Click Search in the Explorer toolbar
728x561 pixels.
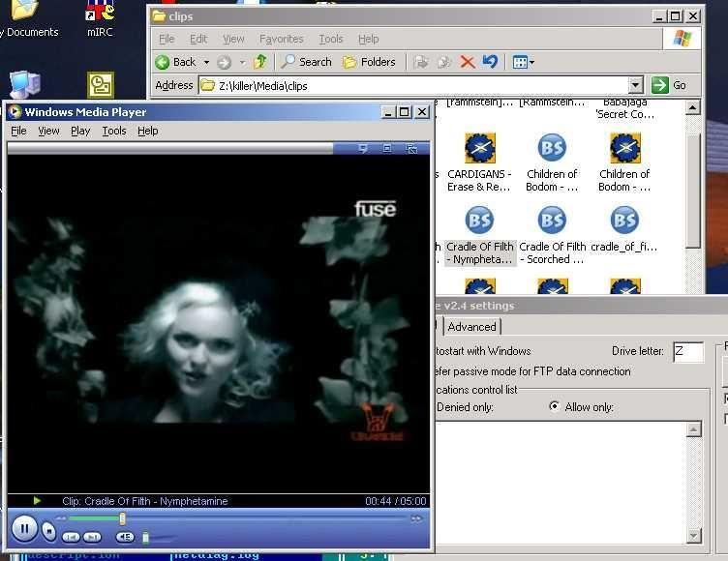307,62
